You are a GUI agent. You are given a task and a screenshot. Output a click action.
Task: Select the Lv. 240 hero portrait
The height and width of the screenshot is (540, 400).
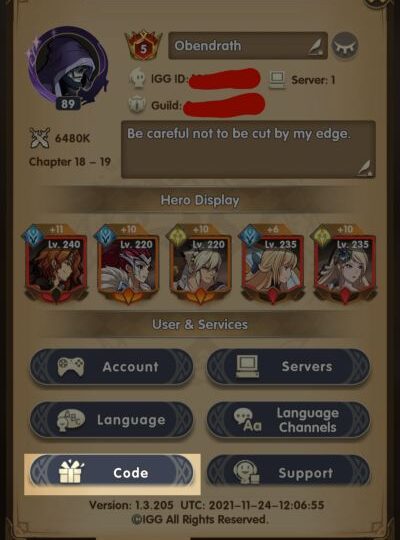(x=56, y=265)
